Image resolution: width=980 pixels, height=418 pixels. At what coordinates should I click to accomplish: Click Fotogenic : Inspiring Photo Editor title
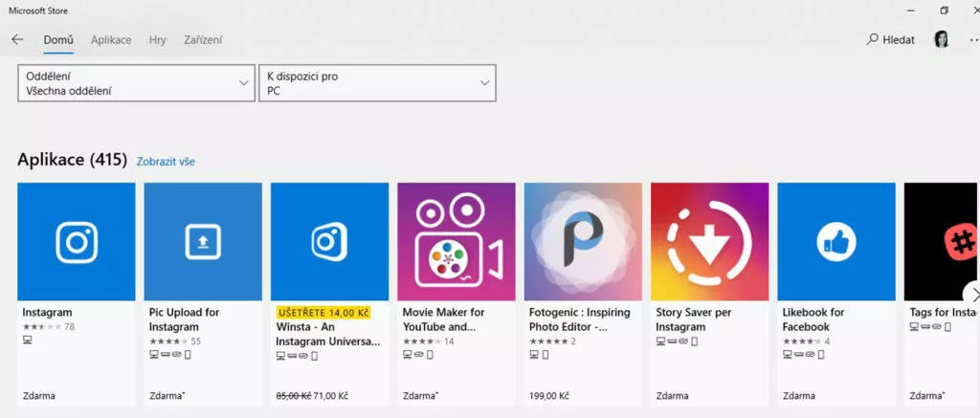(x=580, y=319)
